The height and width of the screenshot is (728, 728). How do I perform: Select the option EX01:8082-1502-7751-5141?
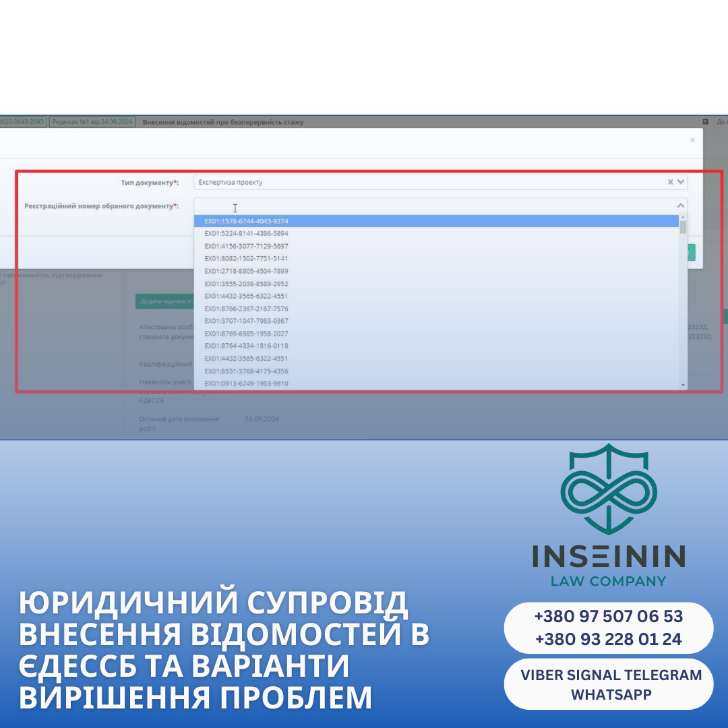pos(436,258)
